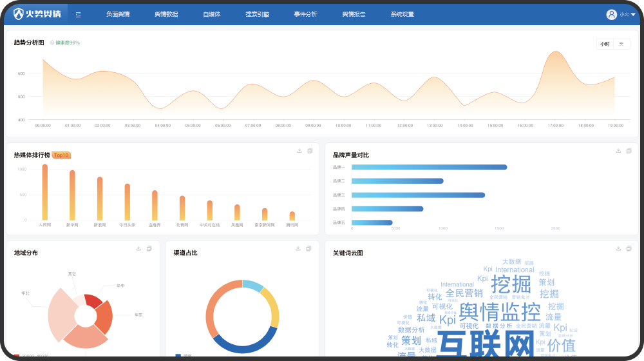Collapse the menu with the hamburger icon
This screenshot has height=361, width=644.
pos(78,14)
